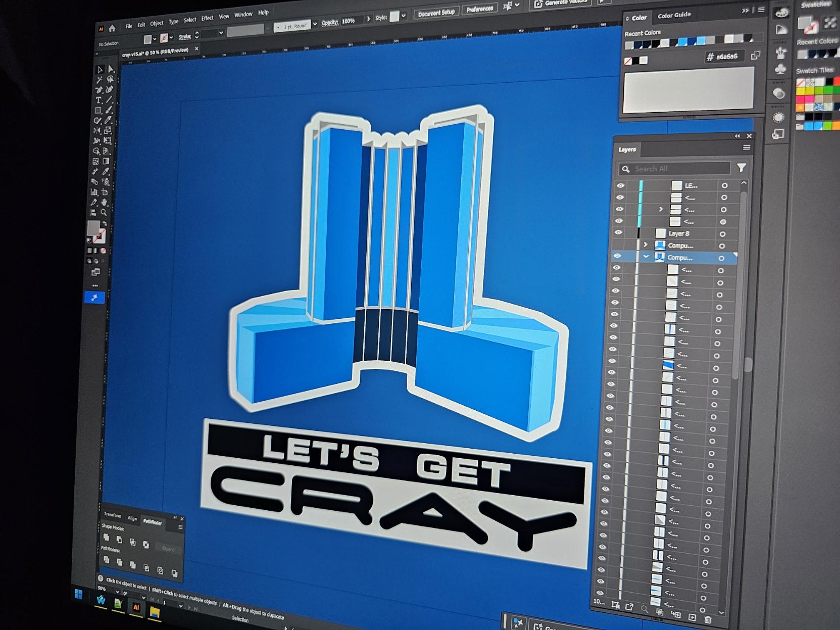Select the Eyedropper tool
This screenshot has width=840, height=630.
point(106,172)
